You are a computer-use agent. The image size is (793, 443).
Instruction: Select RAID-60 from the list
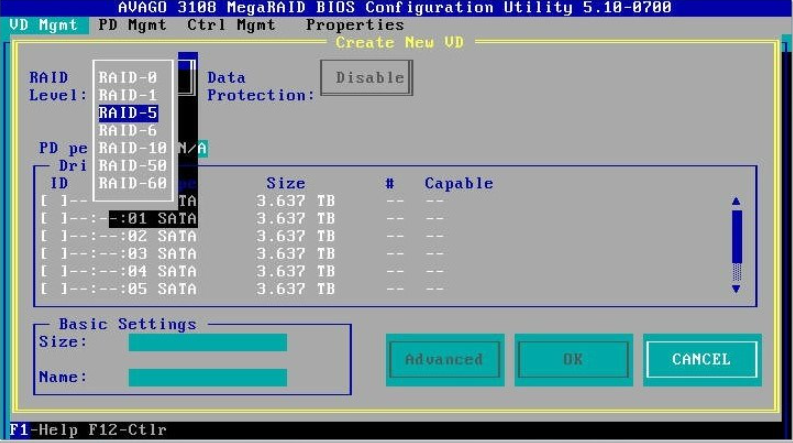(133, 183)
